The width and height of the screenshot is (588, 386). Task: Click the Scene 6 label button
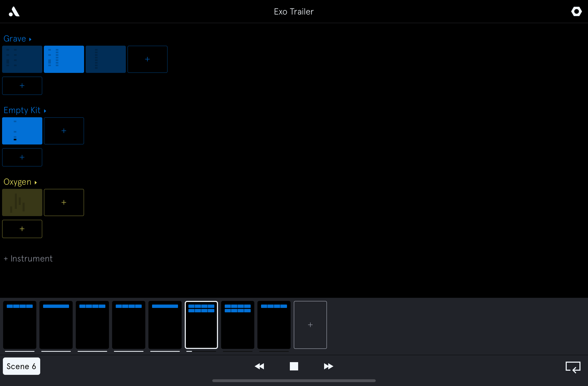[22, 366]
